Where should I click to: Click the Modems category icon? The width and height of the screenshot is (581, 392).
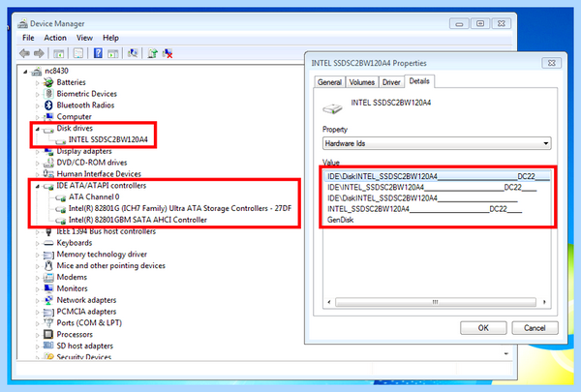(x=48, y=277)
